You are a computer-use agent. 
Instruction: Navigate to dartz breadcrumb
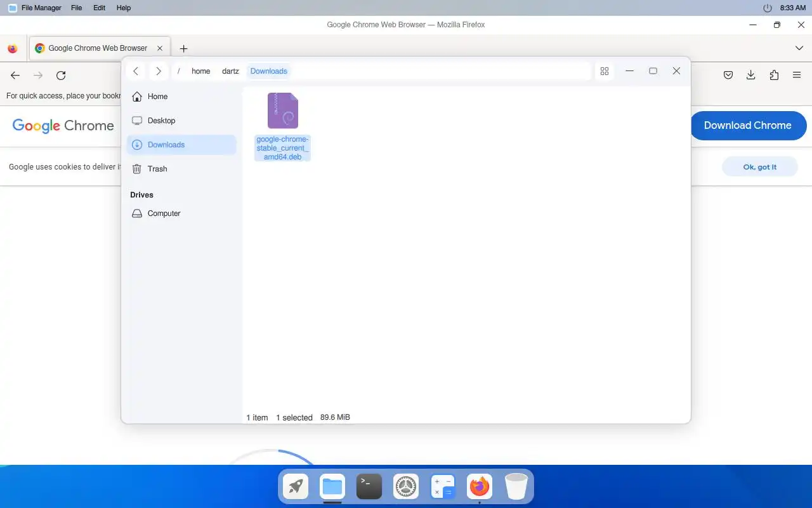(x=230, y=71)
